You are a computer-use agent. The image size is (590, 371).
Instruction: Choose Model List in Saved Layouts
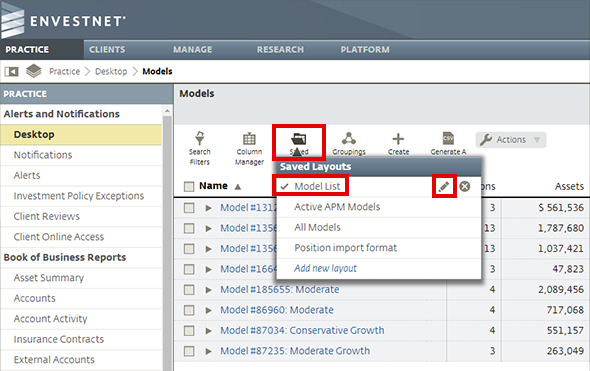[x=317, y=186]
